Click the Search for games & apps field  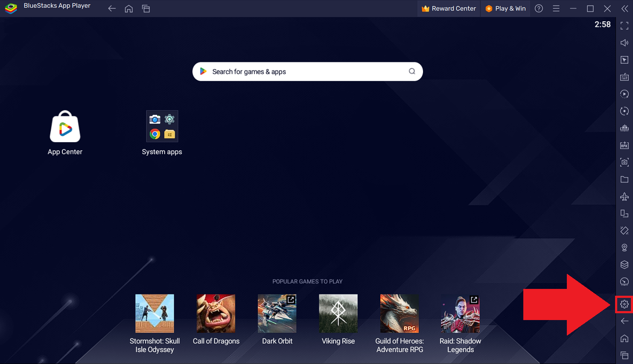307,72
